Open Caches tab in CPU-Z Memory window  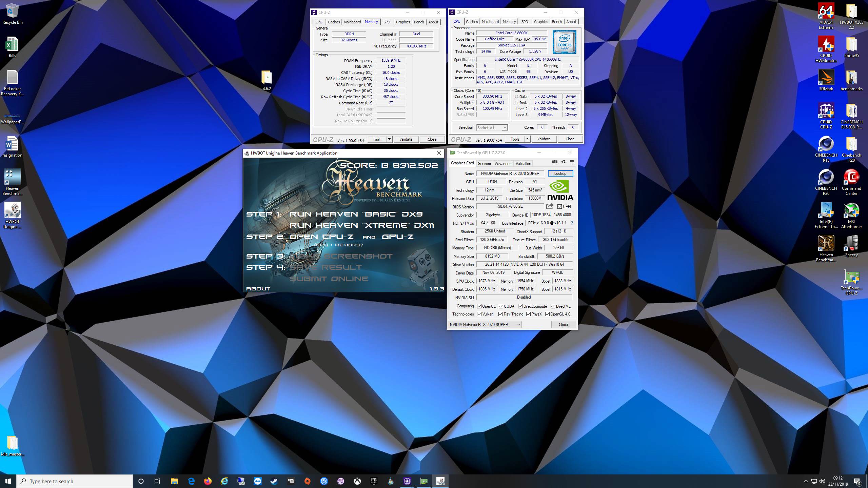point(334,22)
